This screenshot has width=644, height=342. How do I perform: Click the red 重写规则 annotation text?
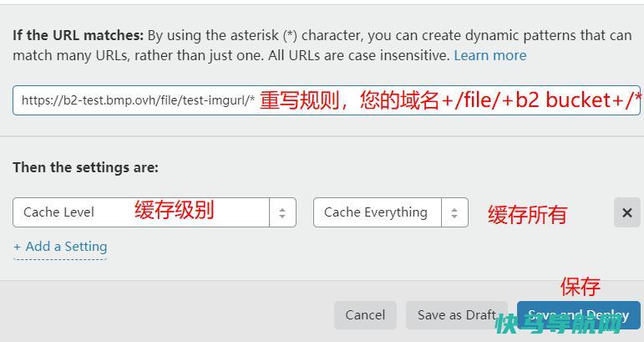pos(299,100)
